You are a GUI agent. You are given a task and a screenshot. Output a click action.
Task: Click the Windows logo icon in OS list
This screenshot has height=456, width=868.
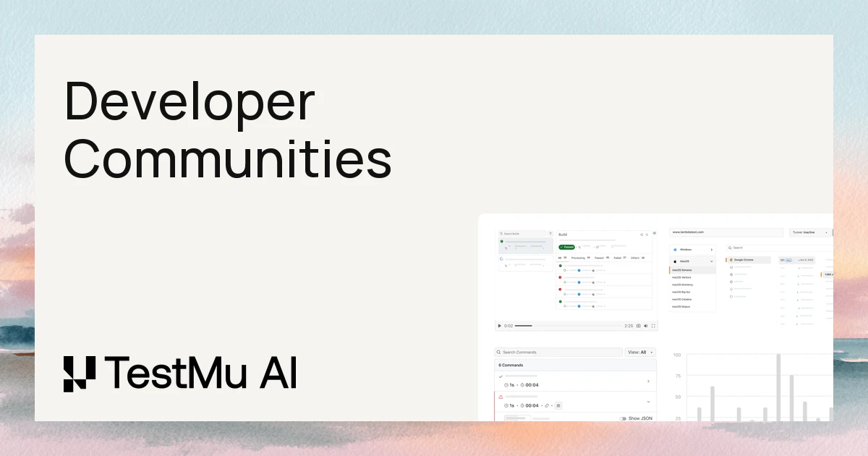675,250
